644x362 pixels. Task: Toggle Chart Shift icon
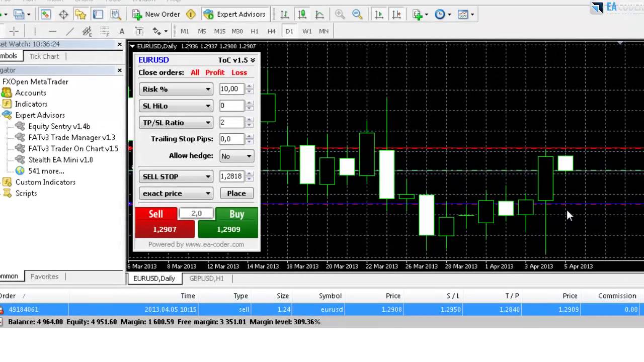(x=396, y=15)
